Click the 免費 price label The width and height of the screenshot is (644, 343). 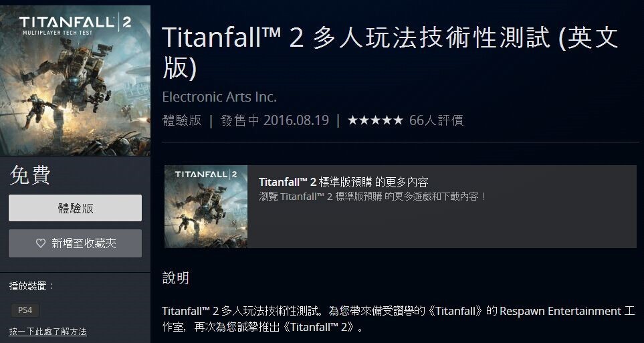click(30, 175)
